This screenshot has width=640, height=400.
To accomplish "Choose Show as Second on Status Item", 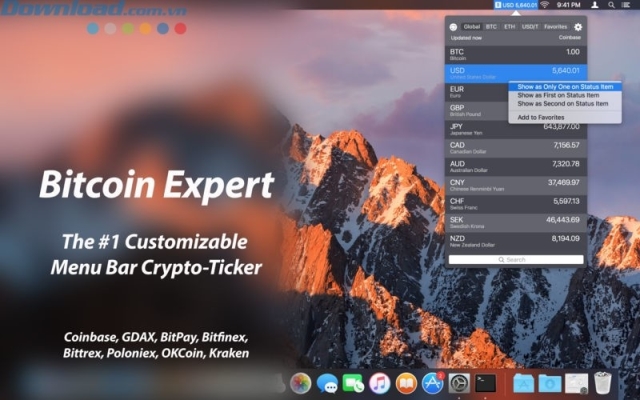I will (565, 104).
